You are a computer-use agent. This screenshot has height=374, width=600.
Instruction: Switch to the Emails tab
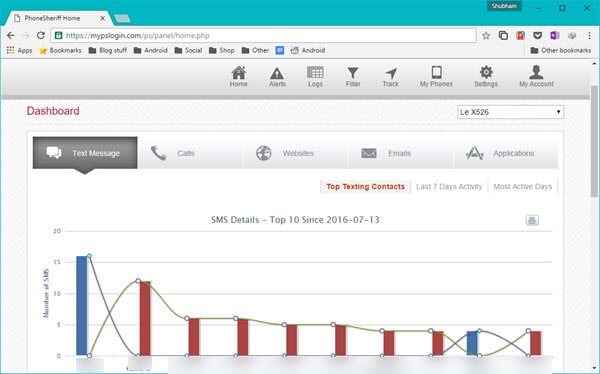(x=400, y=153)
